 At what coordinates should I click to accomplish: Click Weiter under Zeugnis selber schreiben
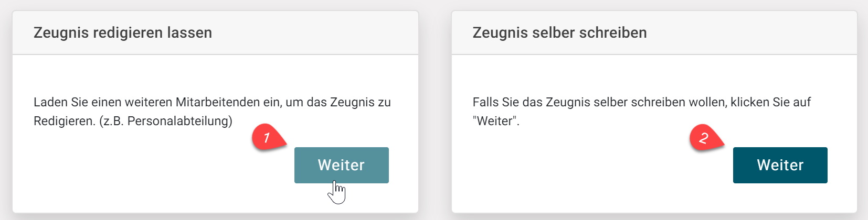tap(780, 165)
